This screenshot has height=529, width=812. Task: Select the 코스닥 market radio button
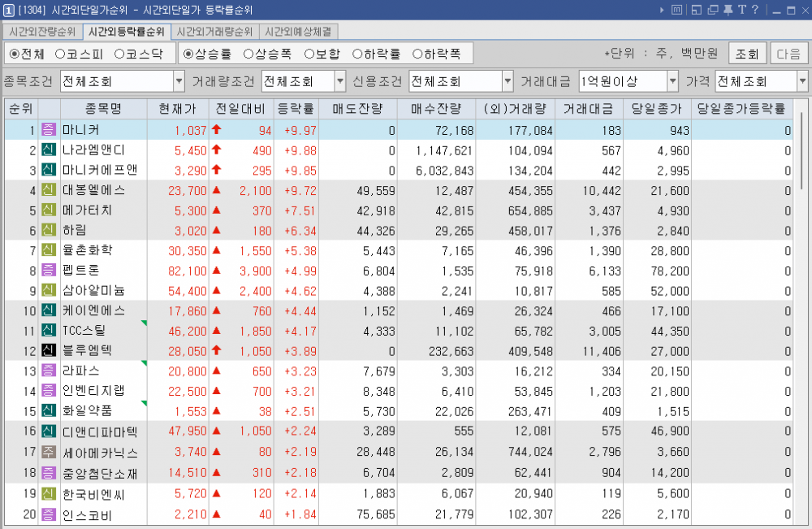137,54
